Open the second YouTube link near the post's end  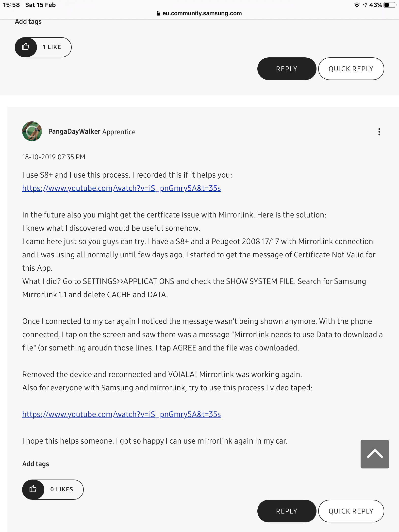(121, 414)
